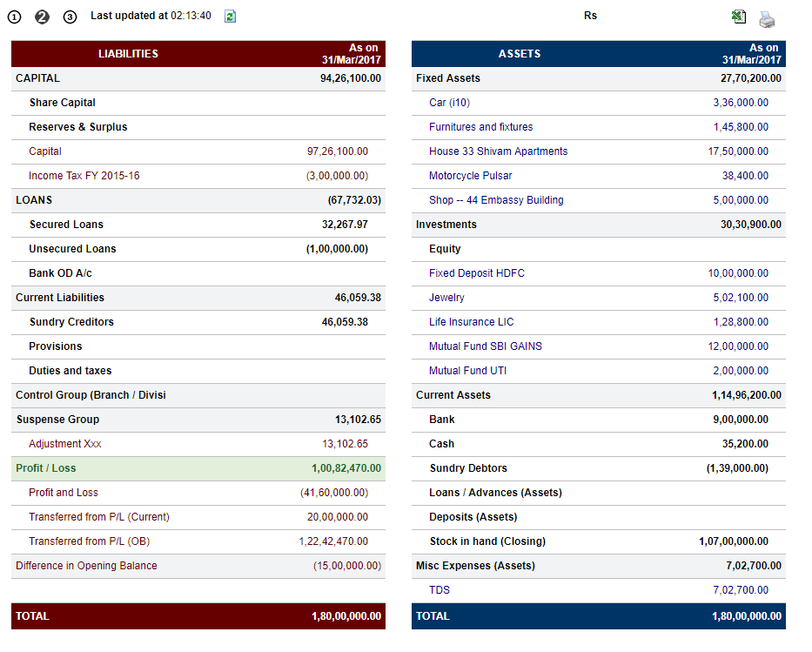This screenshot has height=652, width=812.
Task: Export balance sheet with Excel icon
Action: pos(739,17)
